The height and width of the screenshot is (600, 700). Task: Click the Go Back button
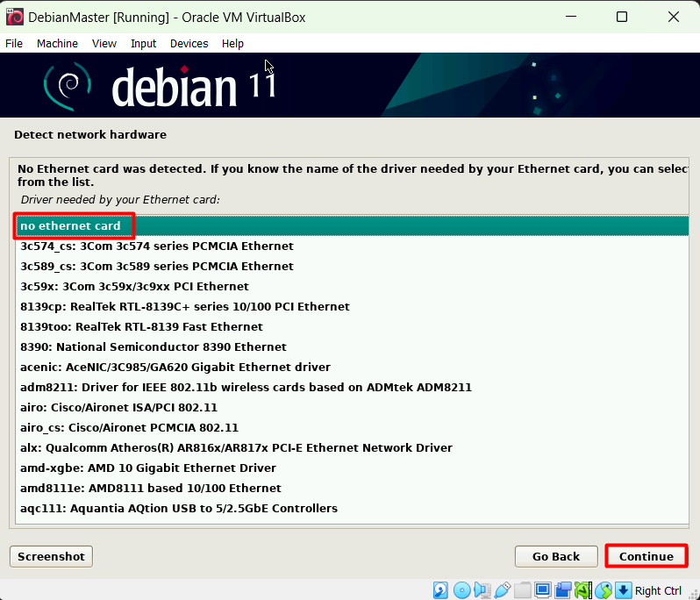[x=556, y=556]
